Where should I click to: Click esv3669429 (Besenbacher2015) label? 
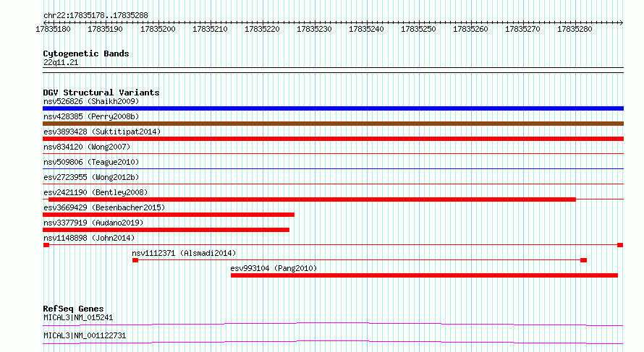coord(104,207)
